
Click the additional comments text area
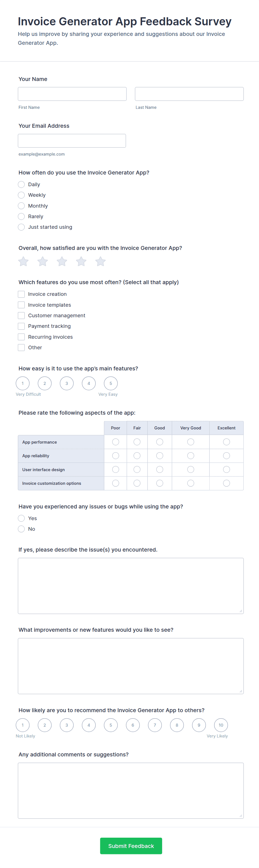(131, 791)
